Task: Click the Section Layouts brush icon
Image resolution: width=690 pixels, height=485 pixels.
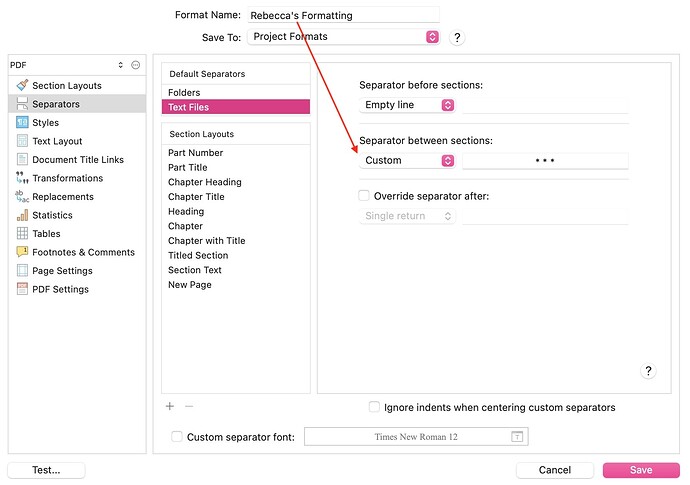Action: 22,85
